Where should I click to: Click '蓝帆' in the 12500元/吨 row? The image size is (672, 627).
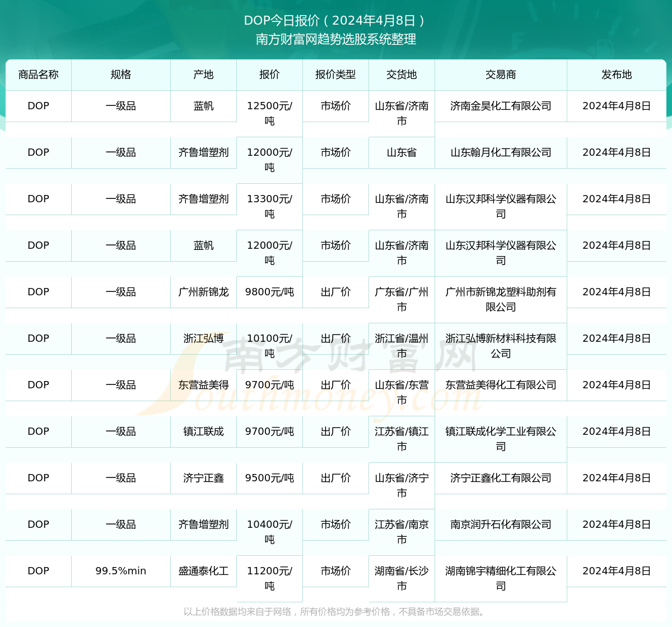204,106
